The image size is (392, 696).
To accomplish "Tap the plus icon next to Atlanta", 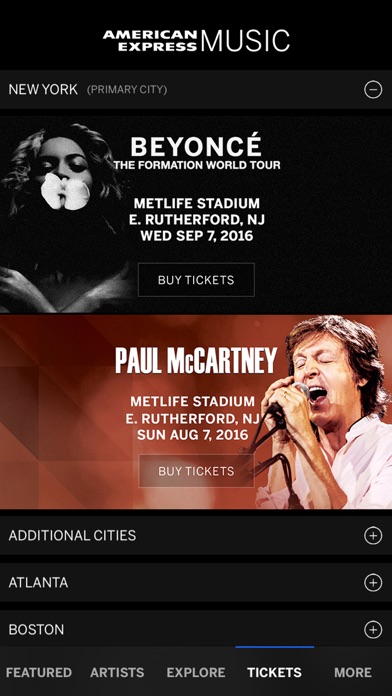I will point(373,582).
